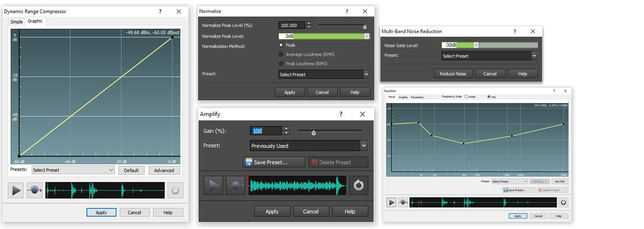
Task: Switch to Parametric tab in Equalizer
Action: point(417,97)
